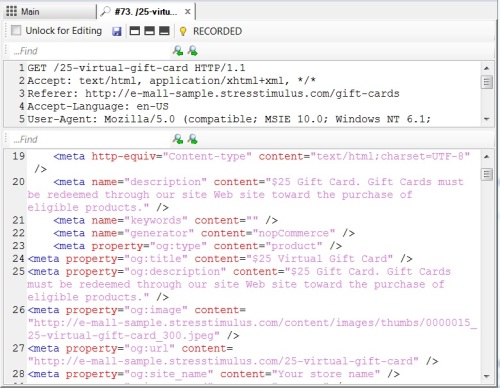Choose the equal split pane layout icon
This screenshot has height=388, width=500.
click(x=149, y=31)
